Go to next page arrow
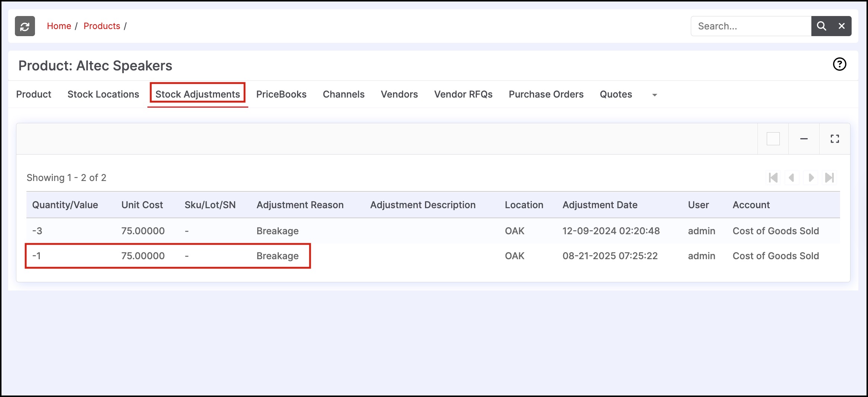Screen dimensions: 868x397 pyautogui.click(x=811, y=178)
